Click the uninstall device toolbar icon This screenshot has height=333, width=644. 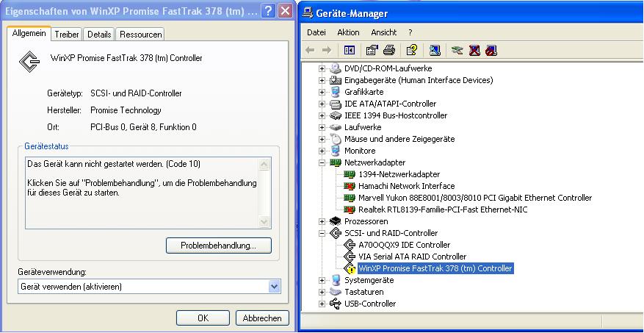point(474,50)
